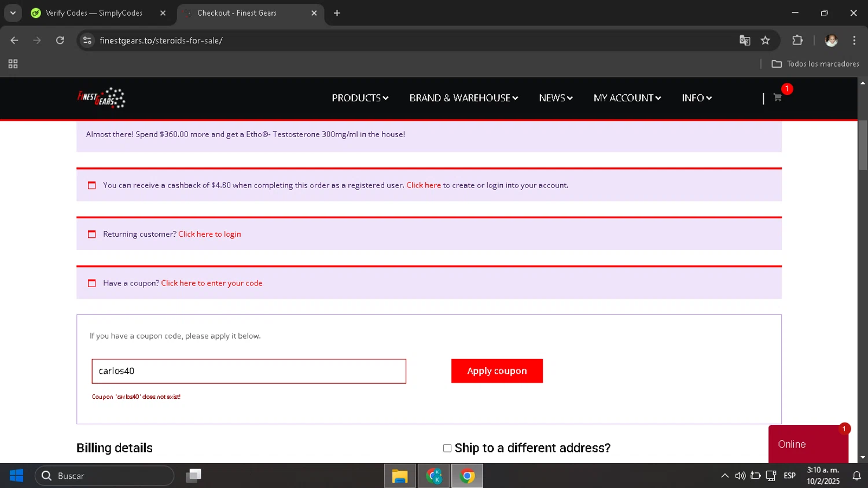The width and height of the screenshot is (868, 488).
Task: Show hidden system tray icons
Action: [x=724, y=476]
